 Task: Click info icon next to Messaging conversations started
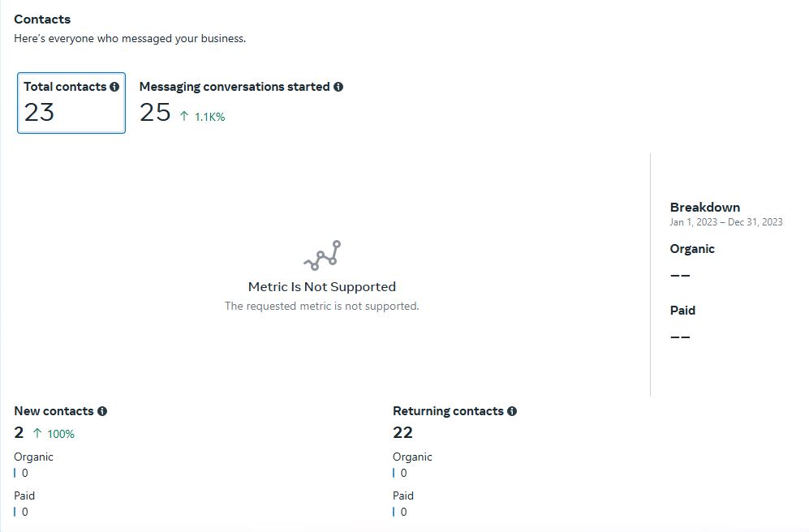pyautogui.click(x=338, y=87)
